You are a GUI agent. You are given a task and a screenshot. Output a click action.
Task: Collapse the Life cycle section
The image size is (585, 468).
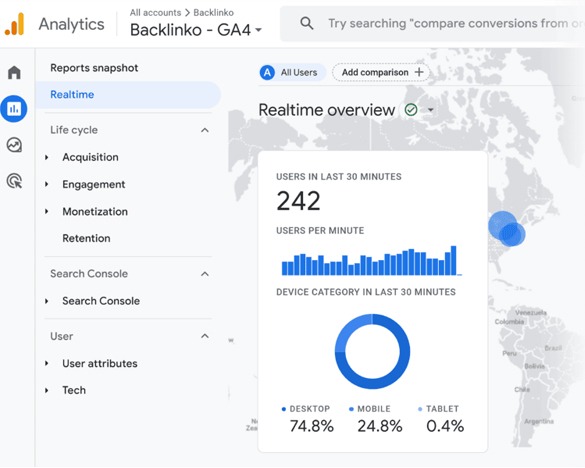click(205, 130)
